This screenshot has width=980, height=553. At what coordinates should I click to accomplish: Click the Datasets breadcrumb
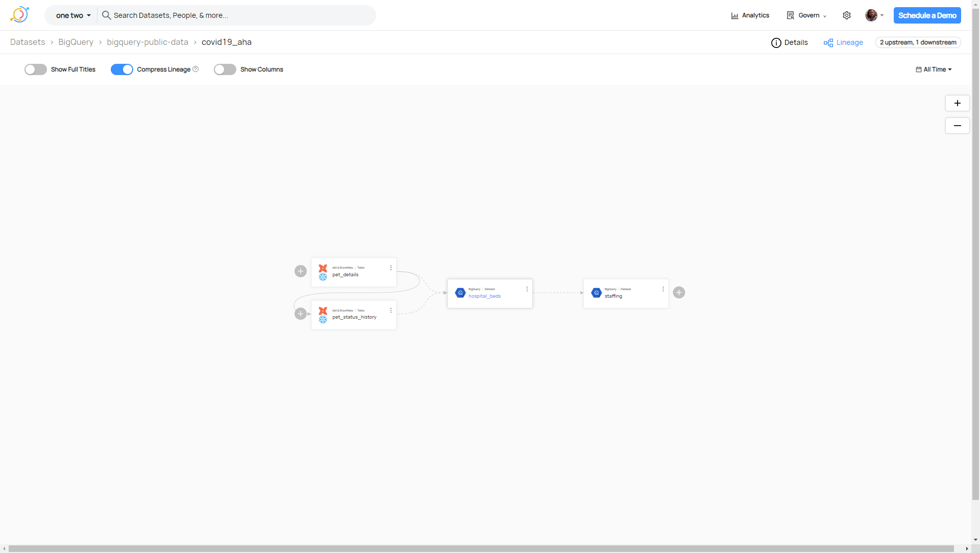[x=28, y=42]
